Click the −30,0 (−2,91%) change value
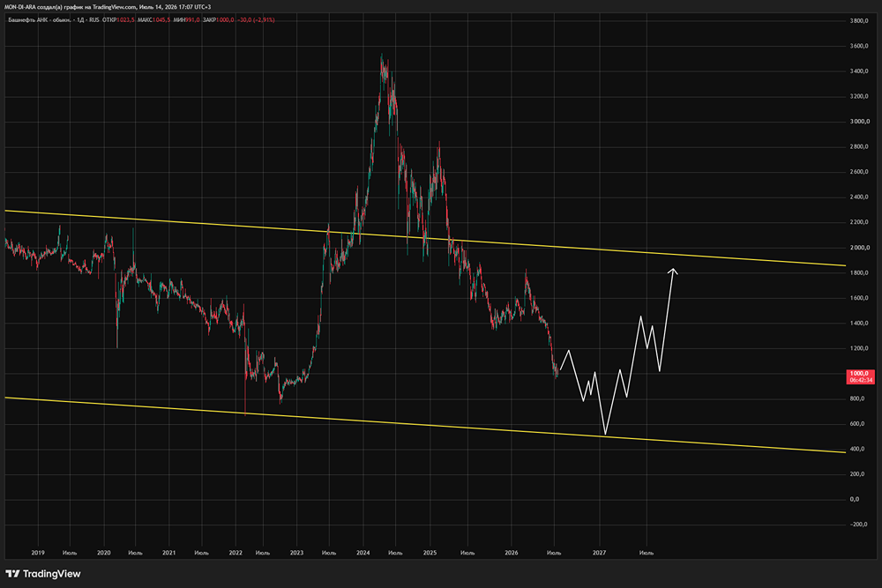The image size is (882, 588). 256,19
